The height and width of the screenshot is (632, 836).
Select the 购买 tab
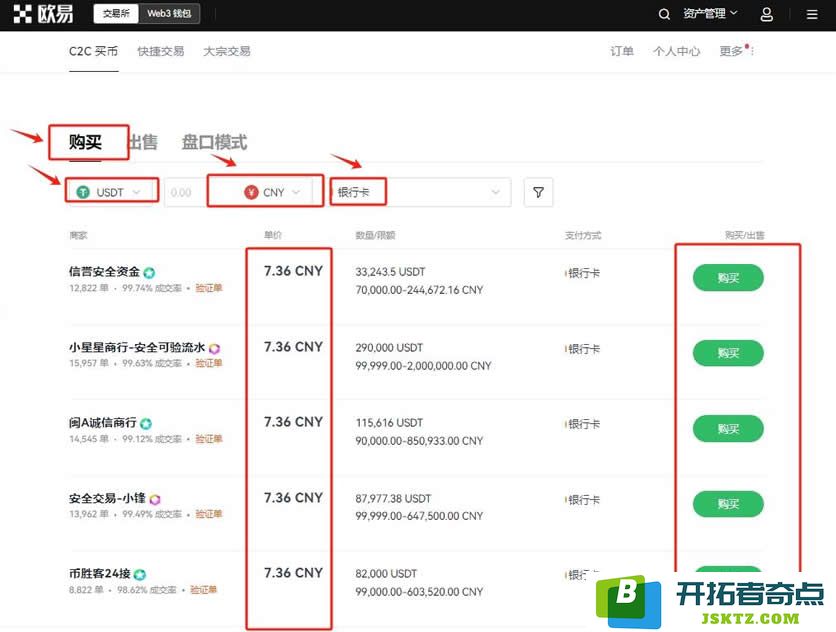point(85,142)
